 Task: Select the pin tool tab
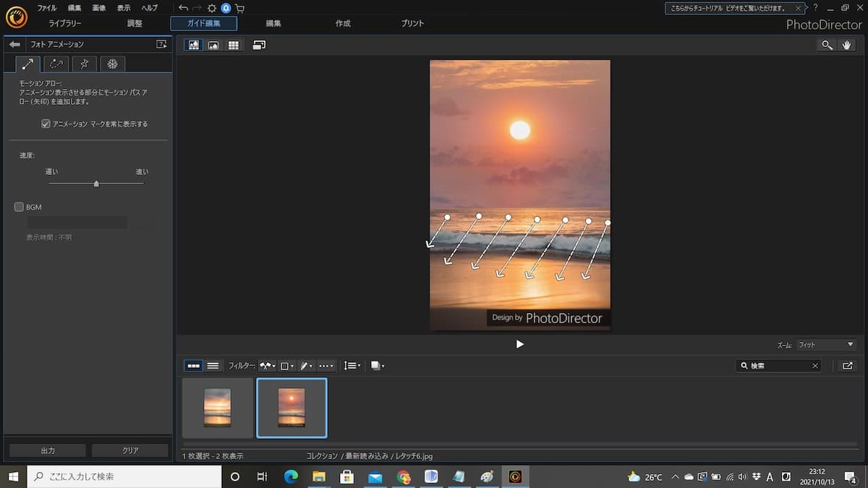coord(84,64)
